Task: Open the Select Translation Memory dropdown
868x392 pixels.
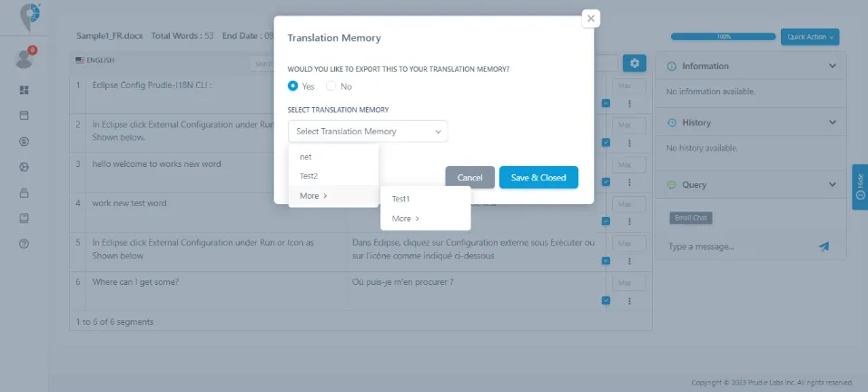Action: click(x=368, y=131)
